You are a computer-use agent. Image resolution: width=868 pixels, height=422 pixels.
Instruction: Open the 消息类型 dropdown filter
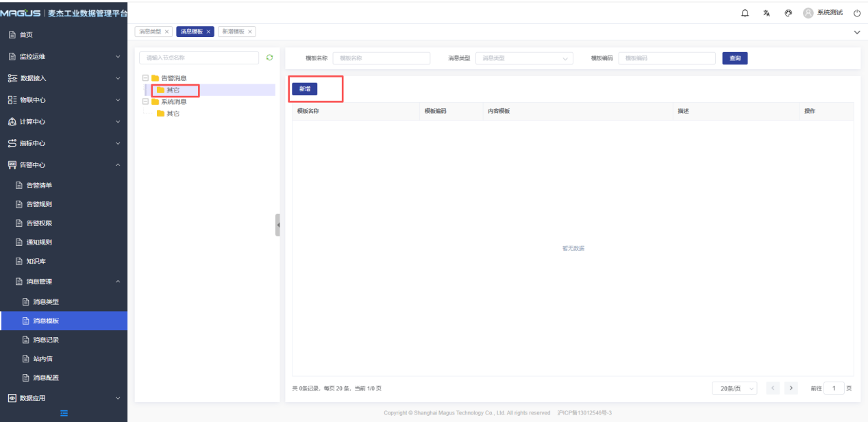(x=524, y=58)
